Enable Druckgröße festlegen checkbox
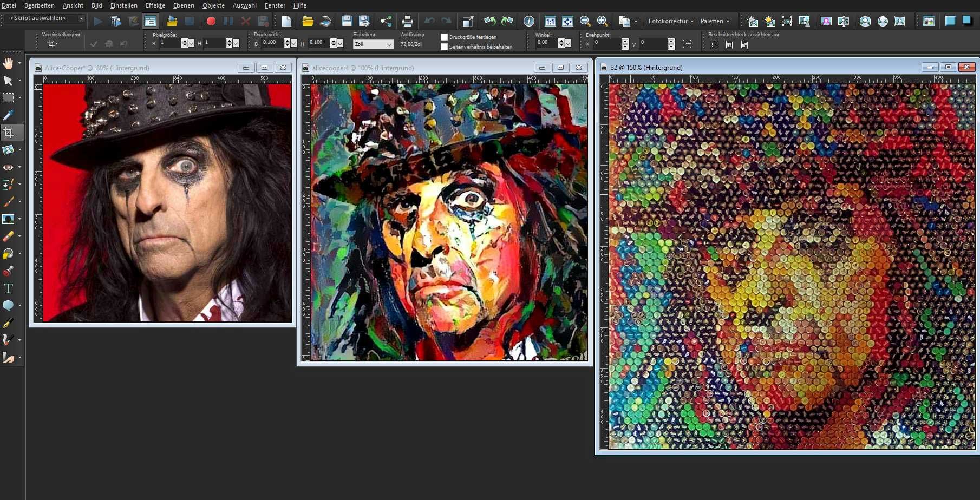This screenshot has height=500, width=980. coord(445,37)
